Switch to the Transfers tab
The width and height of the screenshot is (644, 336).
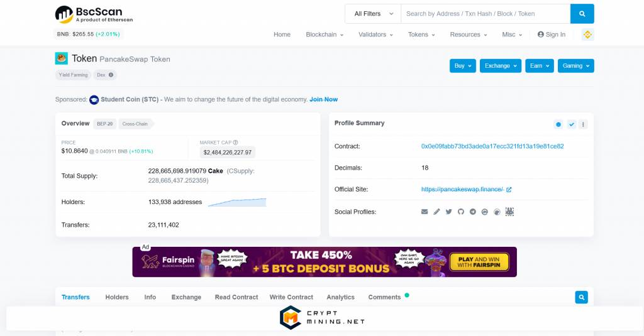click(x=75, y=297)
